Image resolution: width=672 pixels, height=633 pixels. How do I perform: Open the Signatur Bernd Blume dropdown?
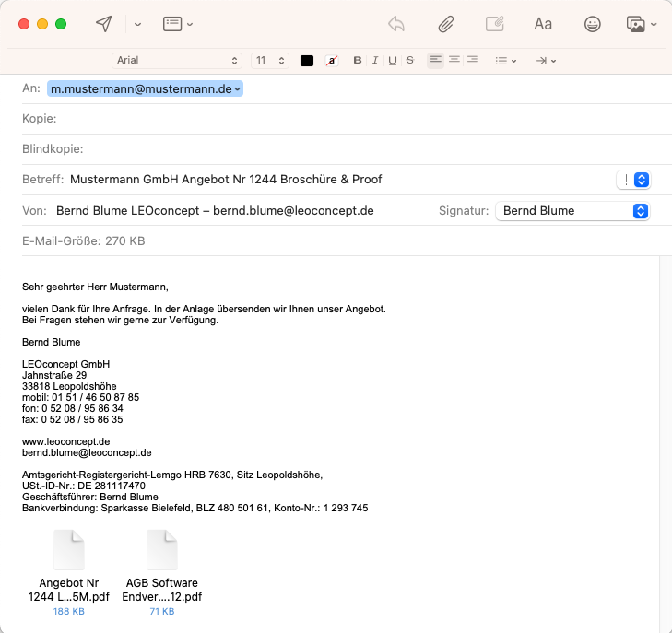[x=572, y=211]
